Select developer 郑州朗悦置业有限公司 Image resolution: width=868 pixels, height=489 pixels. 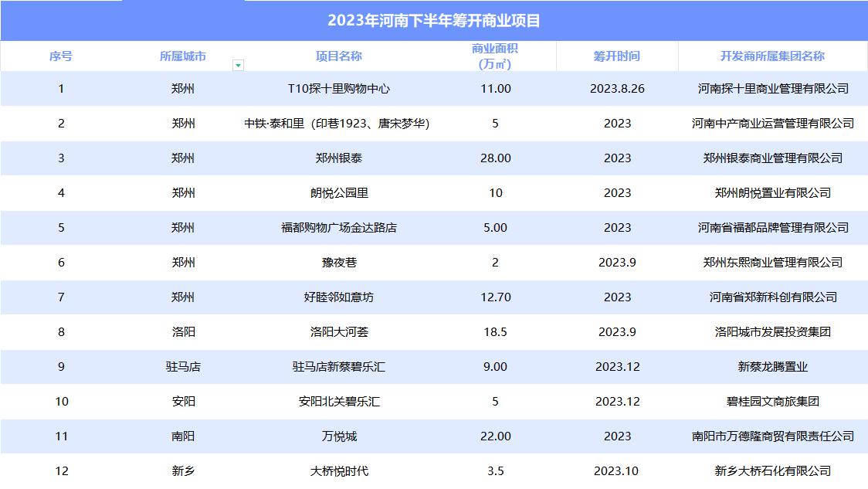773,193
